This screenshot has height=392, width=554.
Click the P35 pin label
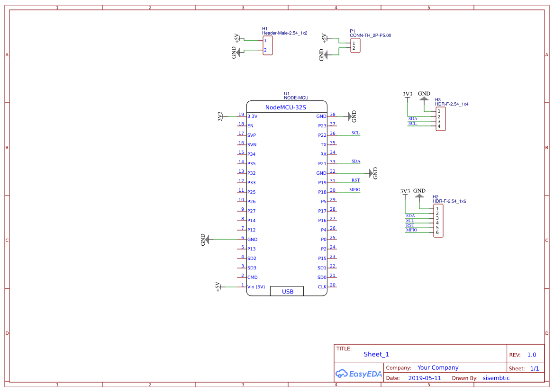pos(251,164)
